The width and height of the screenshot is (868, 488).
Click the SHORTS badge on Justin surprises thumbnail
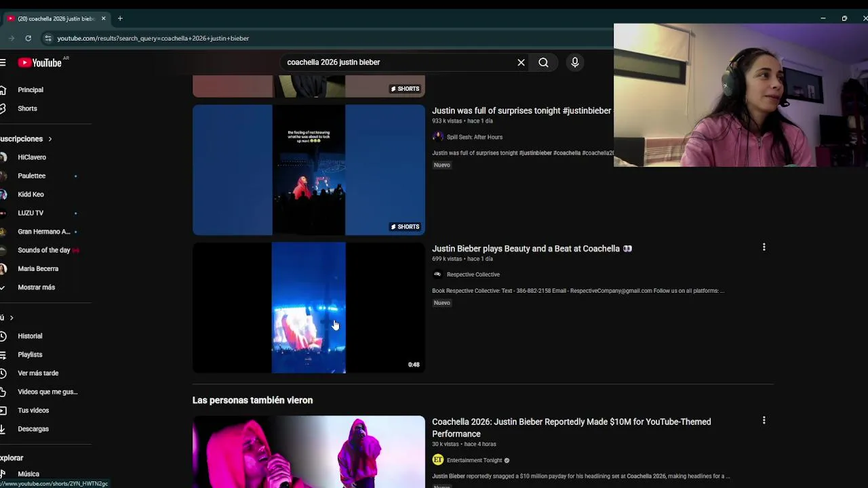406,227
